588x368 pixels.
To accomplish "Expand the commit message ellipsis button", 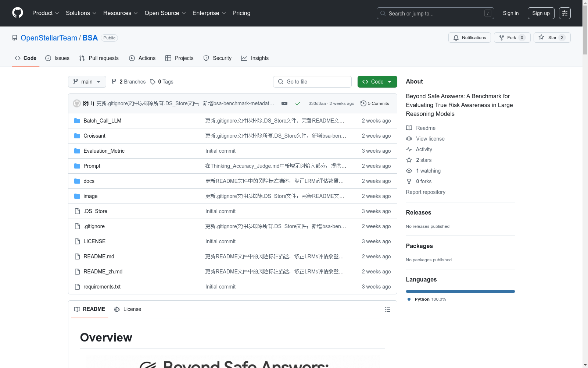I will 284,103.
